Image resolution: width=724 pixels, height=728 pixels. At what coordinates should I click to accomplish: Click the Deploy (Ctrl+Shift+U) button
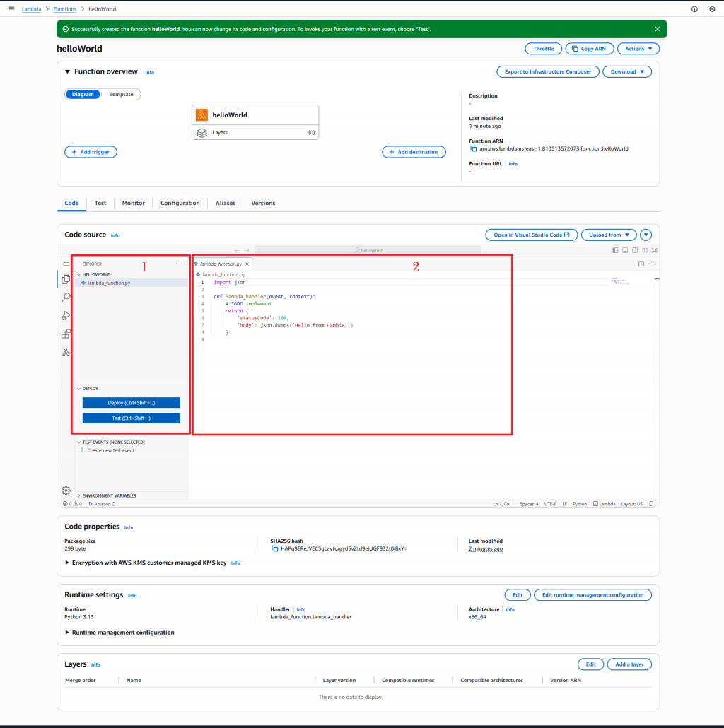[132, 403]
